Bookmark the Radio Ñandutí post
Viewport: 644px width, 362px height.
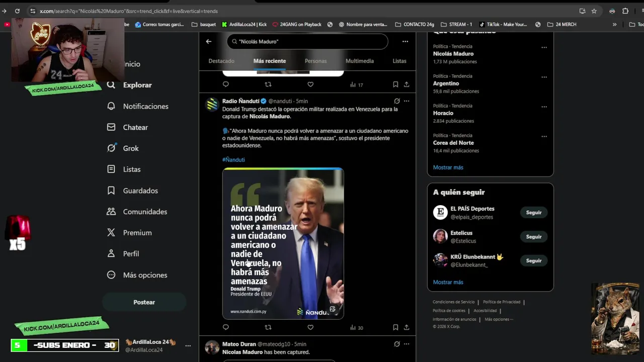click(395, 327)
